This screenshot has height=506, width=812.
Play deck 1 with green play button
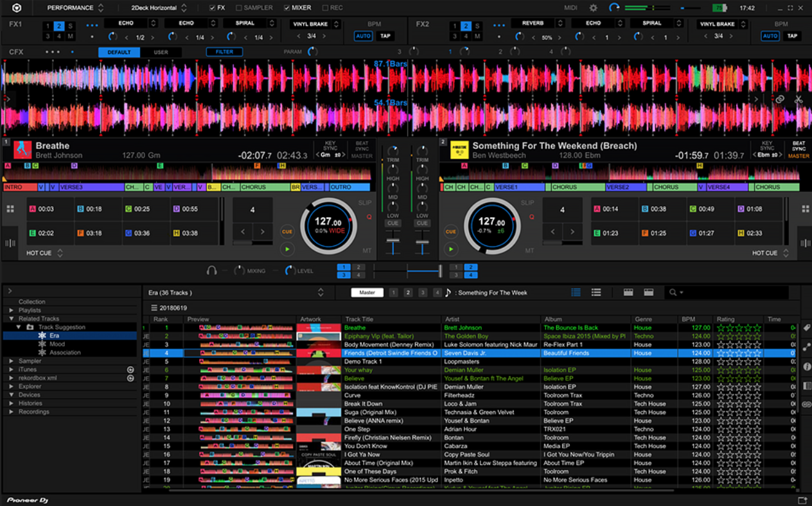(287, 249)
